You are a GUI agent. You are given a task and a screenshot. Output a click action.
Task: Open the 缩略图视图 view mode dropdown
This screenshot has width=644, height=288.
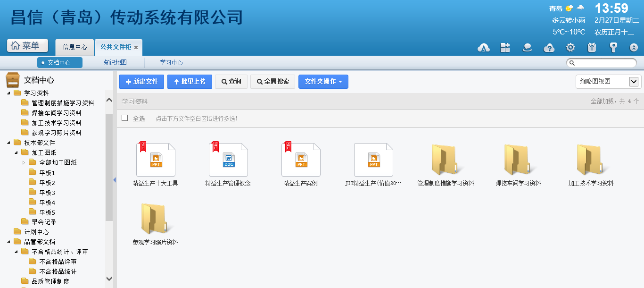coord(608,82)
